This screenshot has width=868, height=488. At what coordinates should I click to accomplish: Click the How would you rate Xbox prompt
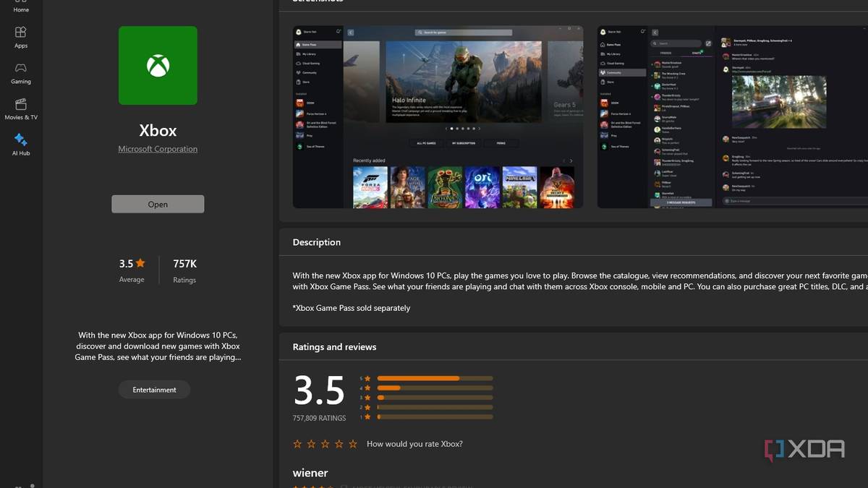[x=414, y=444]
